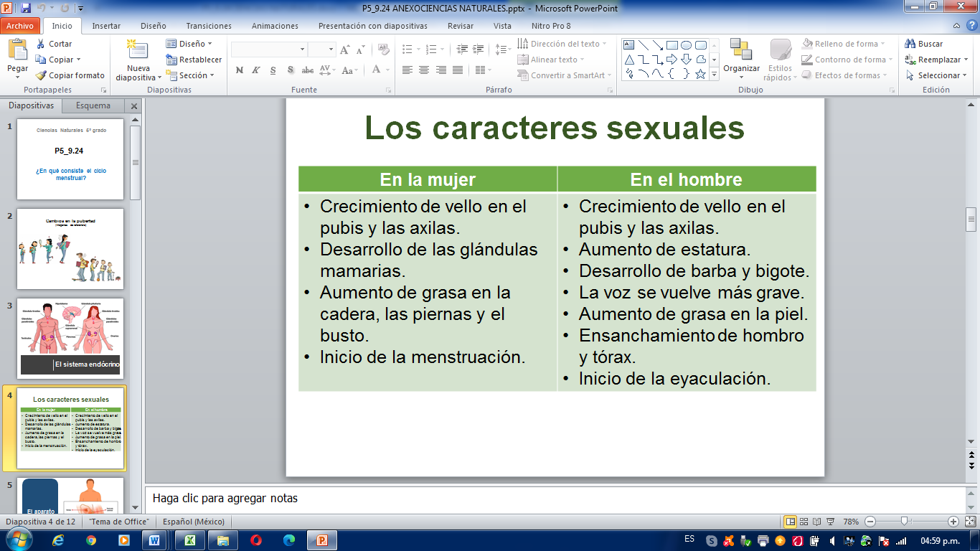This screenshot has width=980, height=551.
Task: Pick the star shape in shapes gallery
Action: coord(700,74)
